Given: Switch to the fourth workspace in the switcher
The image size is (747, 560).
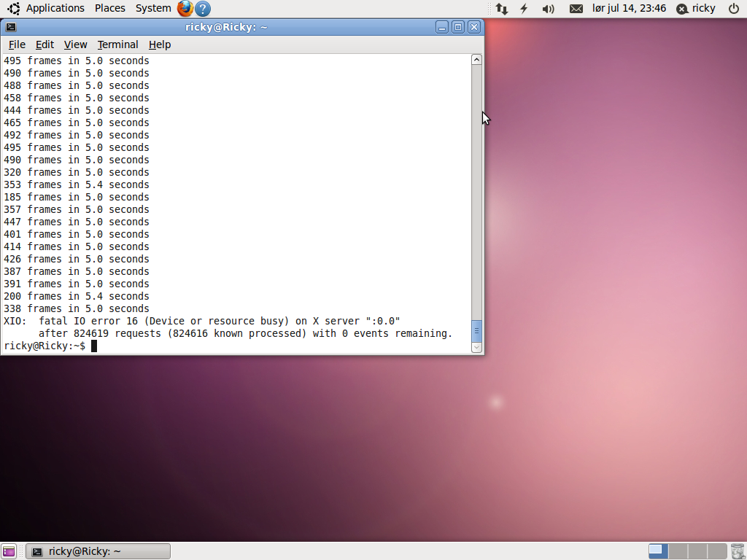Looking at the screenshot, I should coord(717,551).
